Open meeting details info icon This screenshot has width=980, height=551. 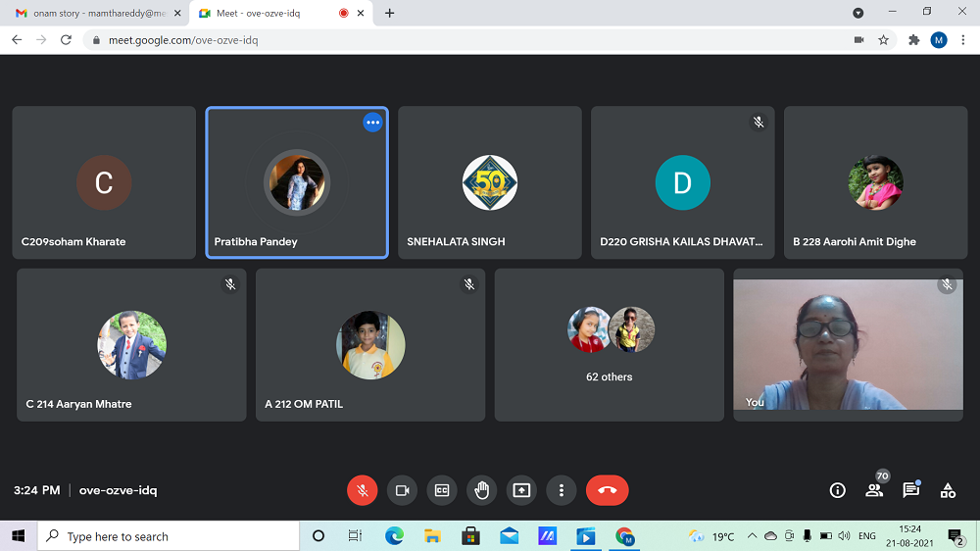[x=837, y=490]
